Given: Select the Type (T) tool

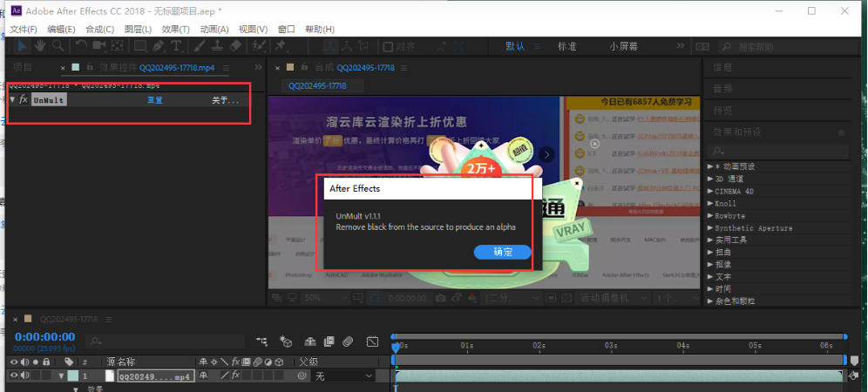Looking at the screenshot, I should [177, 45].
